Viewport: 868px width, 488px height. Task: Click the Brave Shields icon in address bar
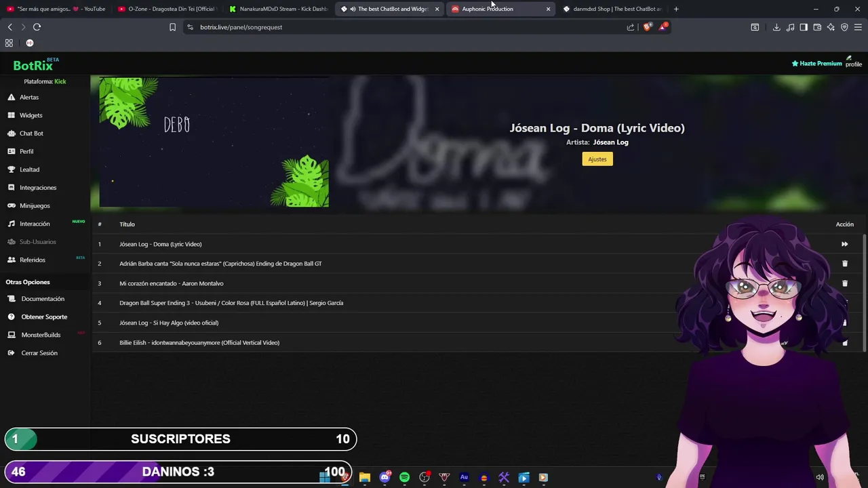pos(647,27)
